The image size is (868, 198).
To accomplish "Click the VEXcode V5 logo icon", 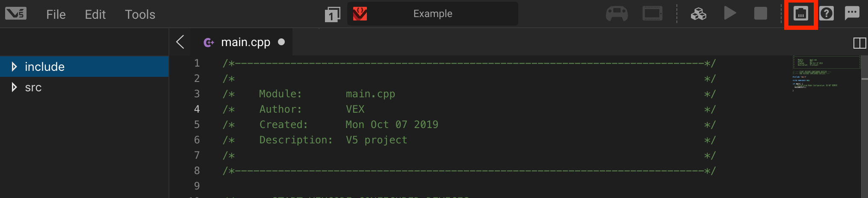I will point(16,14).
